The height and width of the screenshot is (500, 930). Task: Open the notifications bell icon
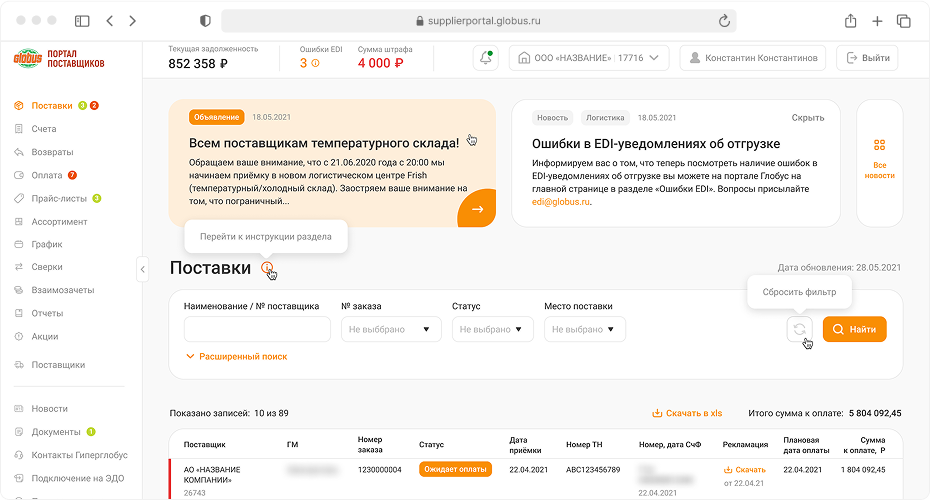point(486,58)
